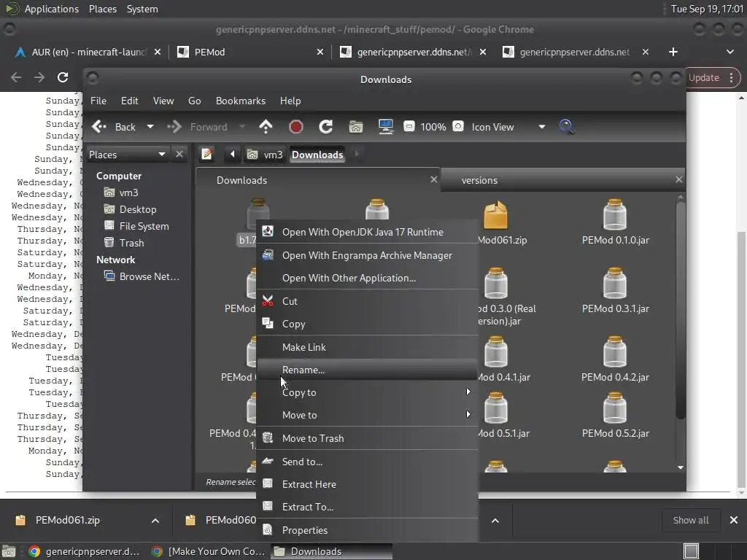The height and width of the screenshot is (560, 747).
Task: Select the PEMod 0.5.2.jar file icon
Action: (x=614, y=408)
